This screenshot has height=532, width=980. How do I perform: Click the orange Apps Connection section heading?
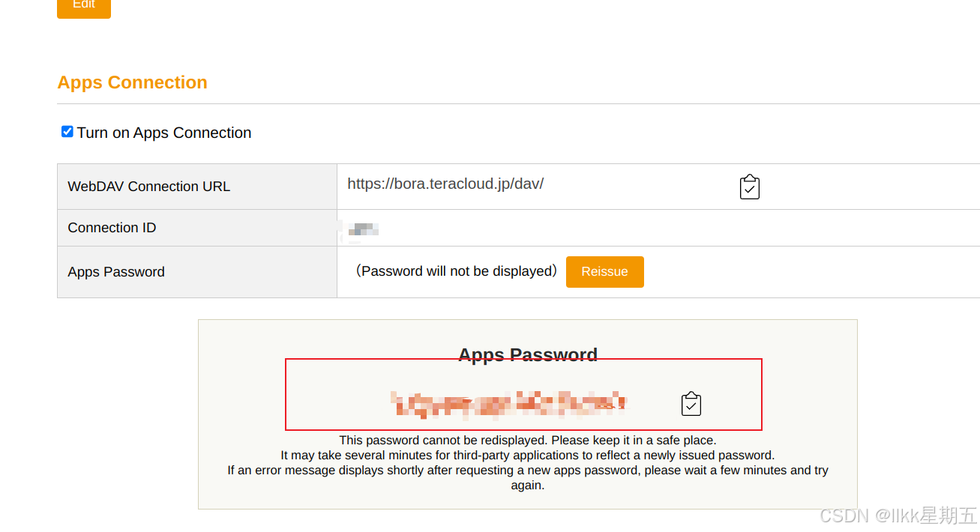click(x=132, y=82)
